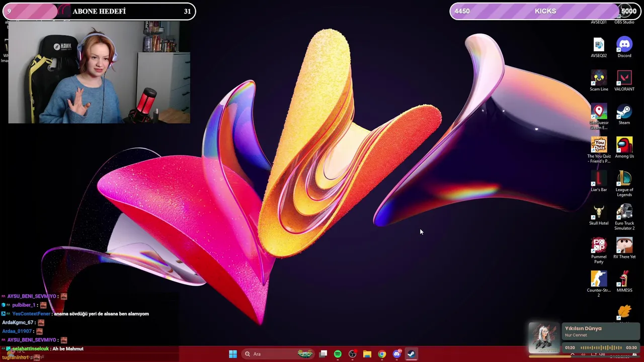Open the Counter-Strike 2 shortcut
This screenshot has width=644, height=362.
coord(599,284)
